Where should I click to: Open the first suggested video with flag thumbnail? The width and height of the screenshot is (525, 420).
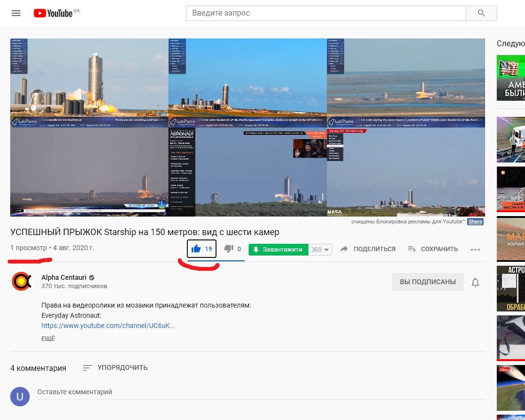511,78
